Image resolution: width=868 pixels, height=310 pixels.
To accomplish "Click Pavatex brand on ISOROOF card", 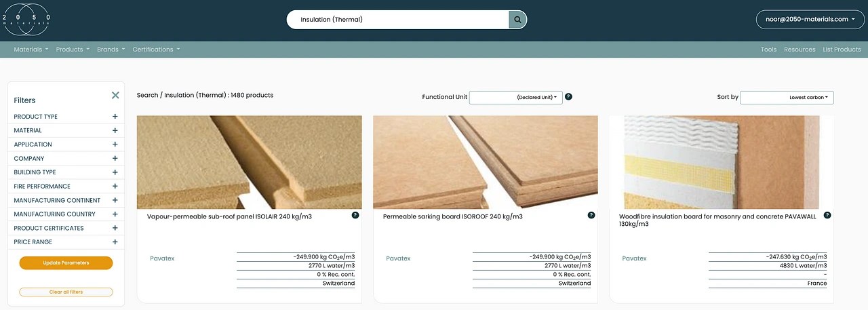I will click(398, 258).
